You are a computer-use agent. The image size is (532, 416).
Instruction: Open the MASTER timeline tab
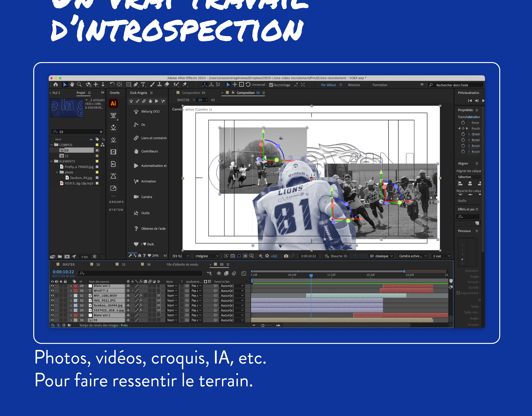click(68, 264)
